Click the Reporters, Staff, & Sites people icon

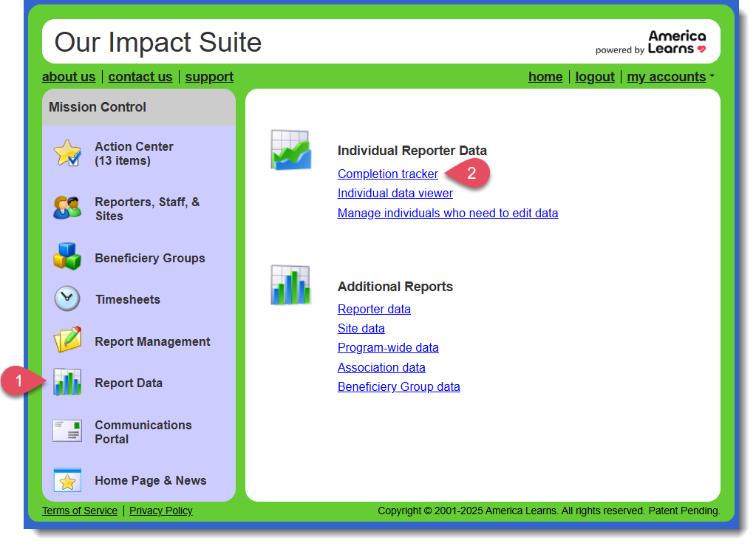67,208
